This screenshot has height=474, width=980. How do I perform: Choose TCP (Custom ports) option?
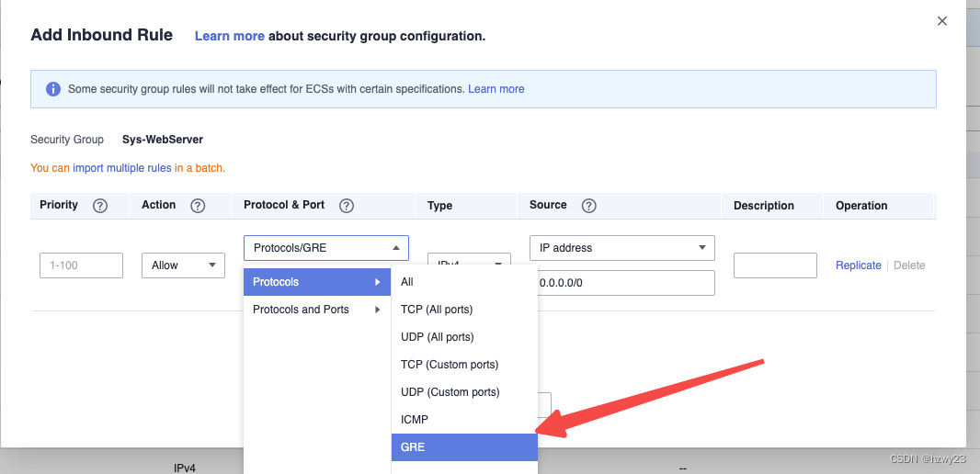point(464,364)
